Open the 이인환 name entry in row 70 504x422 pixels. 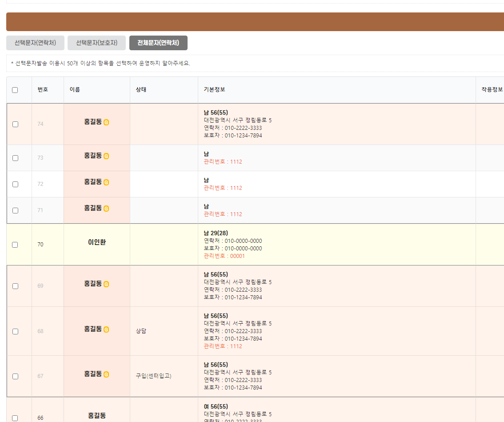pos(97,242)
